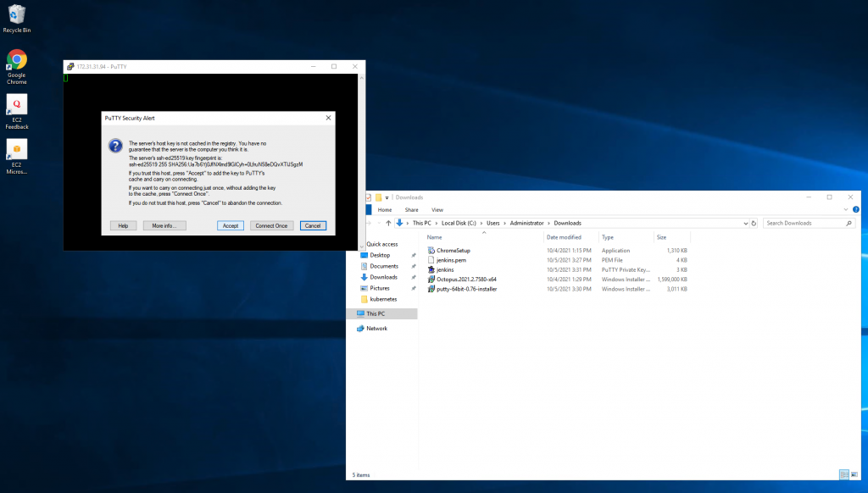Click the "PuTTY Private Key..." type cell
The width and height of the screenshot is (868, 493).
tap(626, 270)
